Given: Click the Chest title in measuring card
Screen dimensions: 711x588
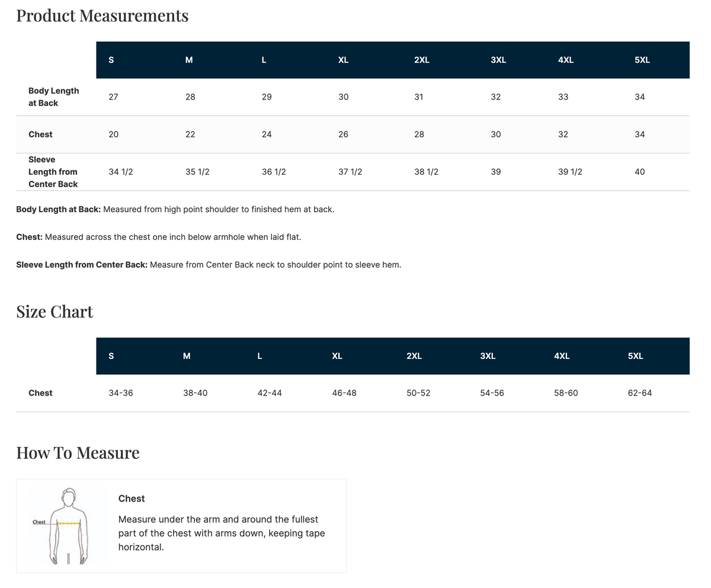Looking at the screenshot, I should tap(132, 499).
